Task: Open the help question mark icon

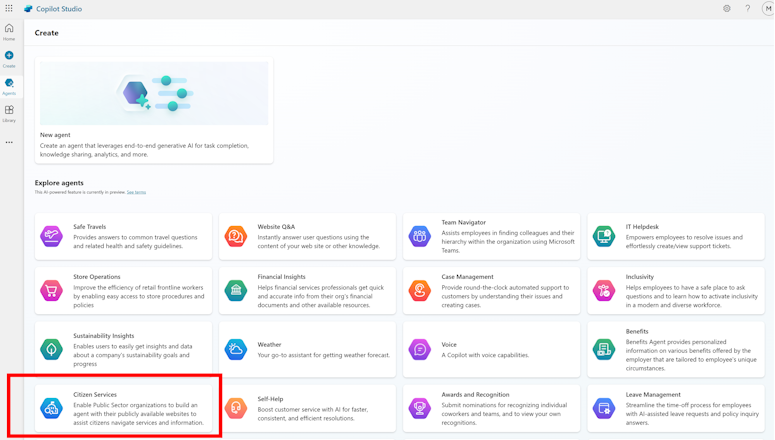Action: point(747,8)
